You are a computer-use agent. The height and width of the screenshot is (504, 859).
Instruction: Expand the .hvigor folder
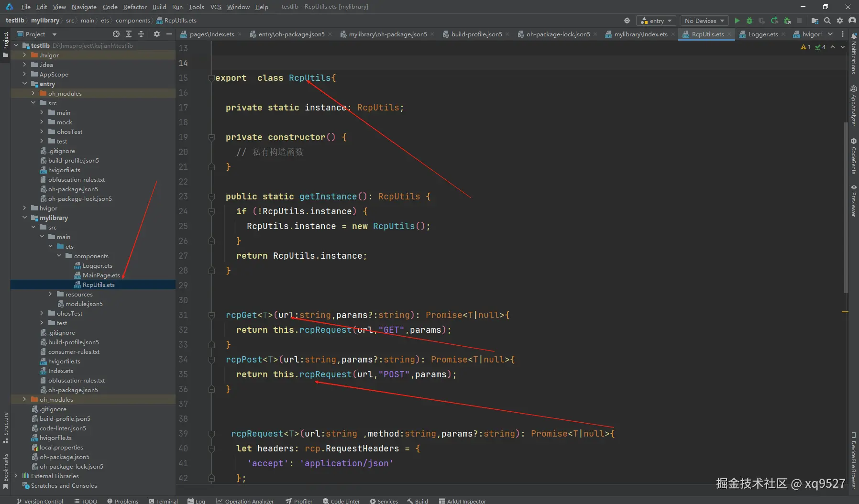point(24,55)
